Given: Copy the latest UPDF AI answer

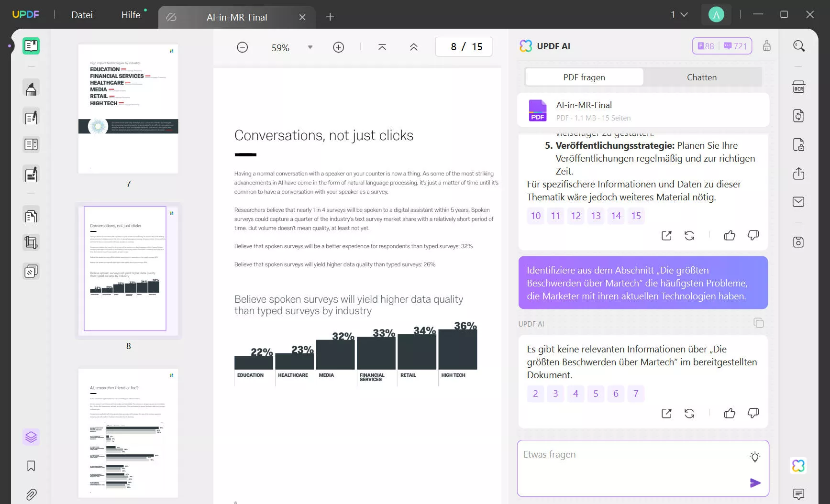Looking at the screenshot, I should [x=759, y=323].
